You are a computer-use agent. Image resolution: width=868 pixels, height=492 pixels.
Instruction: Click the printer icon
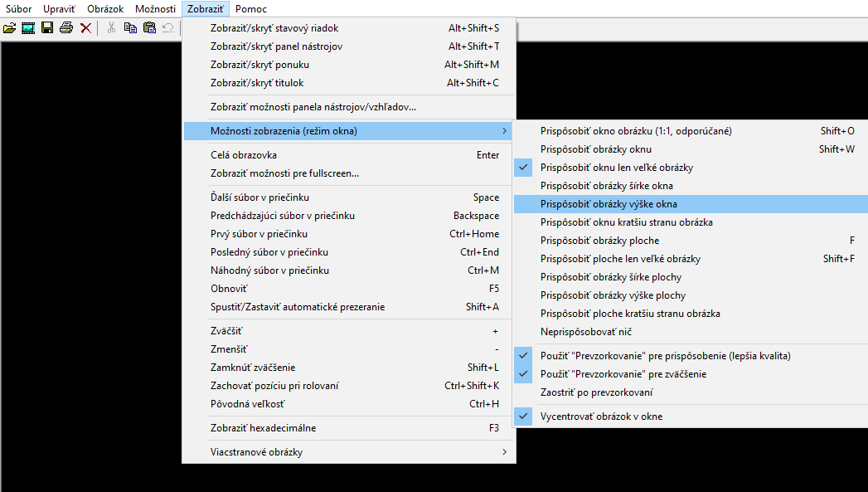point(66,28)
